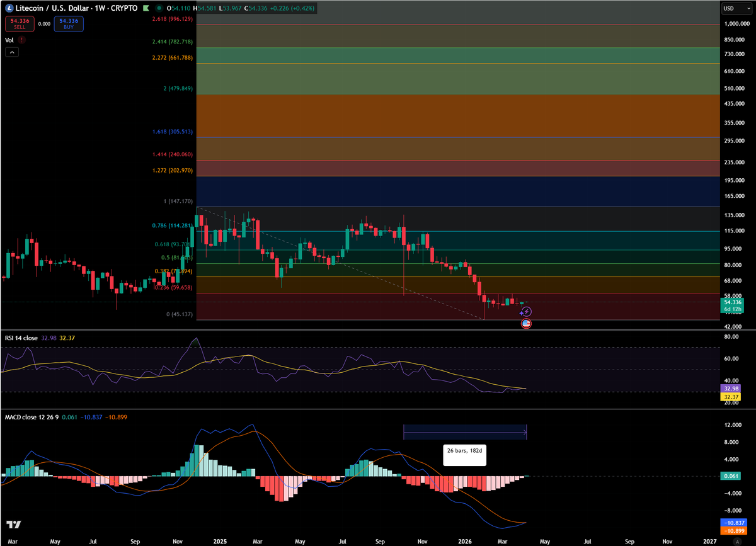Click the purple lightning bolt marker on chart
This screenshot has width=756, height=546.
pyautogui.click(x=527, y=311)
